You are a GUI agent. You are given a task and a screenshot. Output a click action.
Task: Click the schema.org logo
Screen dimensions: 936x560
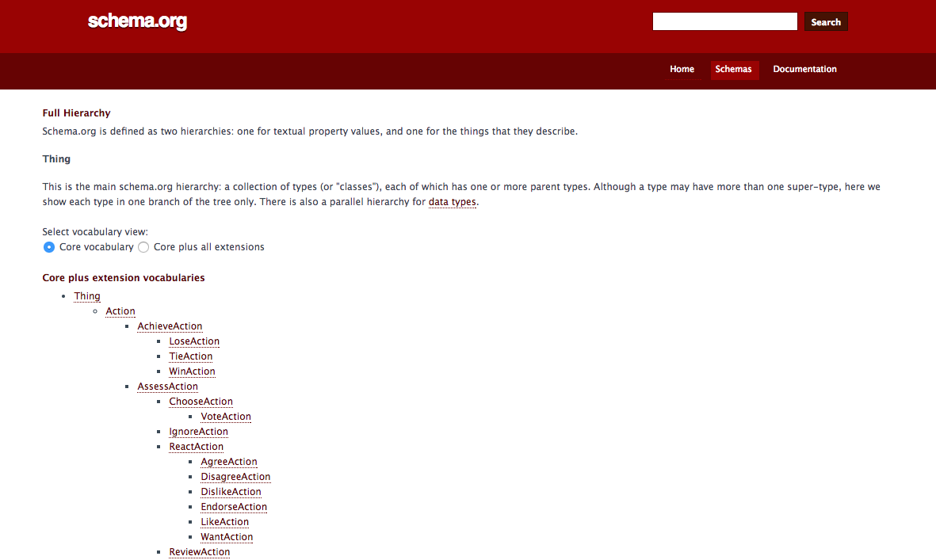pos(137,21)
